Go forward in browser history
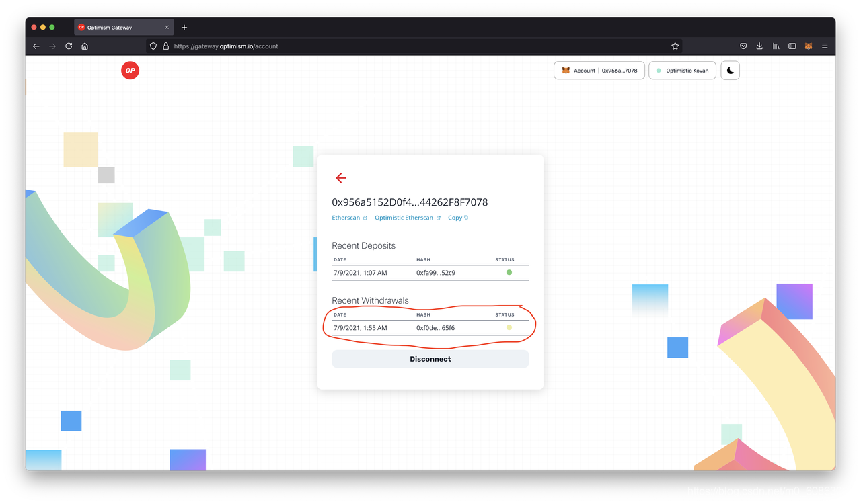Screen dimensions: 861x504 click(x=52, y=46)
